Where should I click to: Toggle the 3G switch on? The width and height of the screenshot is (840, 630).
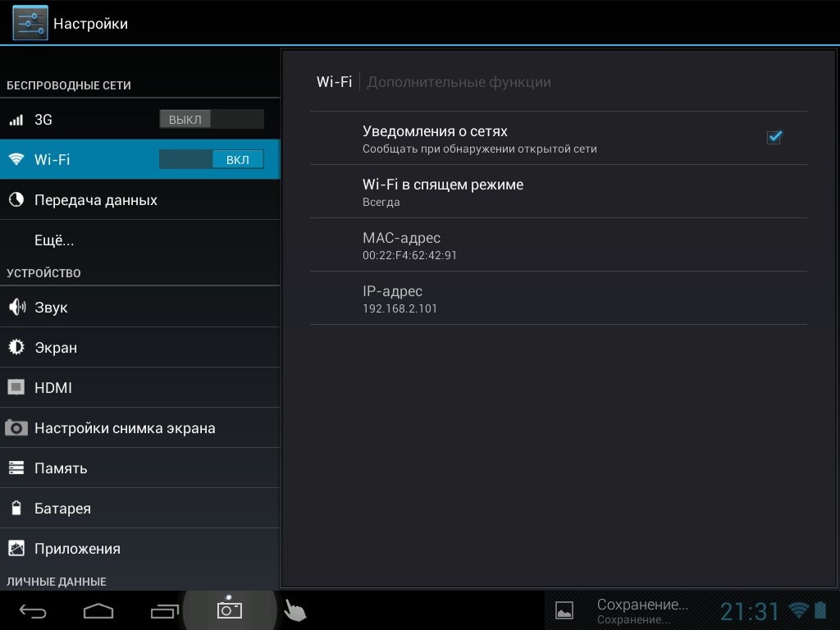[x=211, y=120]
